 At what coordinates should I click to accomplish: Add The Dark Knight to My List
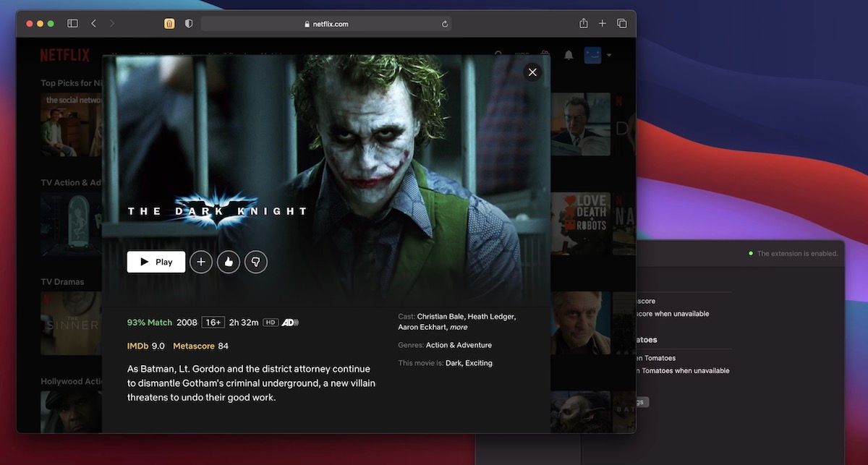point(201,262)
